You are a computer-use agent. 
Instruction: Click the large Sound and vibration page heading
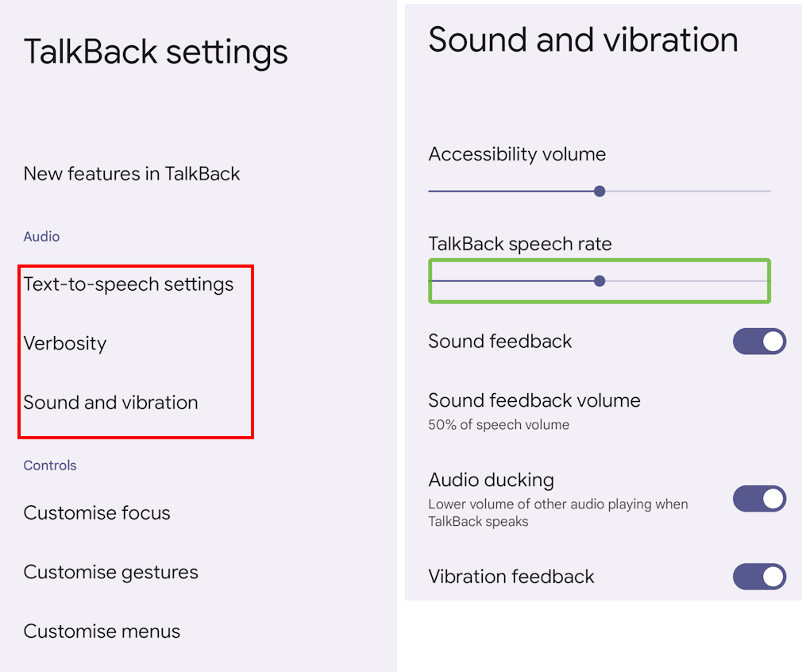[x=583, y=40]
